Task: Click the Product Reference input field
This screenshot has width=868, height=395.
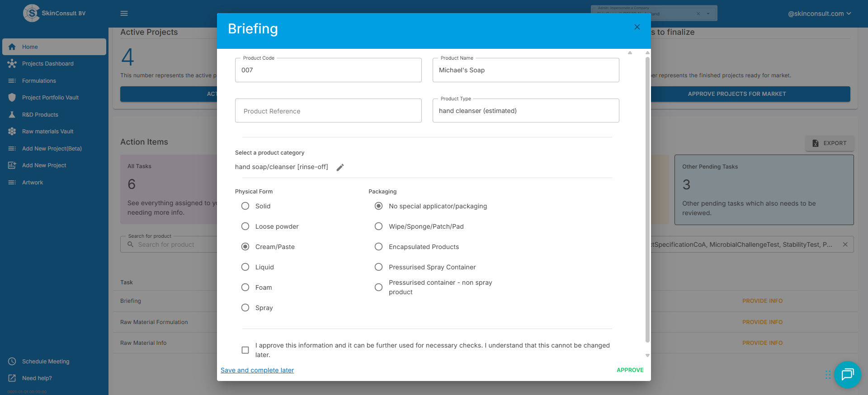Action: coord(328,111)
